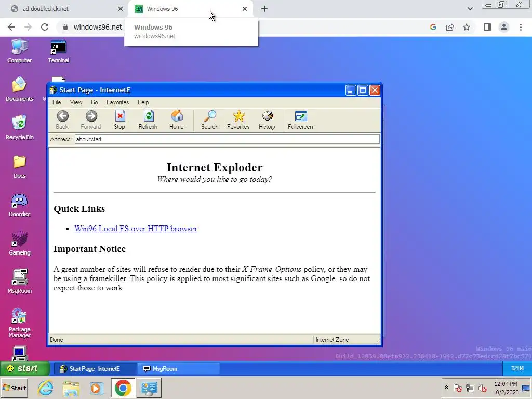Screen dimensions: 532x399
Task: Launch the Gameing desktop icon
Action: point(19,243)
